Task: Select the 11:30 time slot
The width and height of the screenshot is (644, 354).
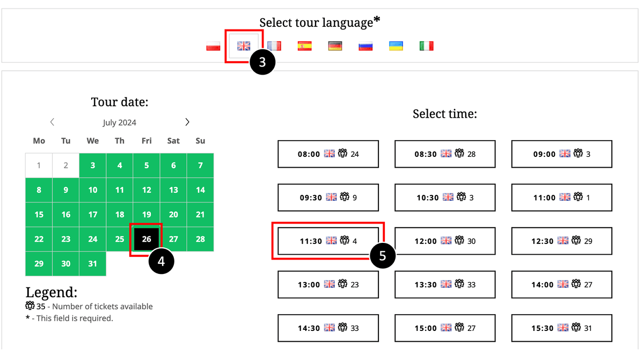Action: coord(328,241)
